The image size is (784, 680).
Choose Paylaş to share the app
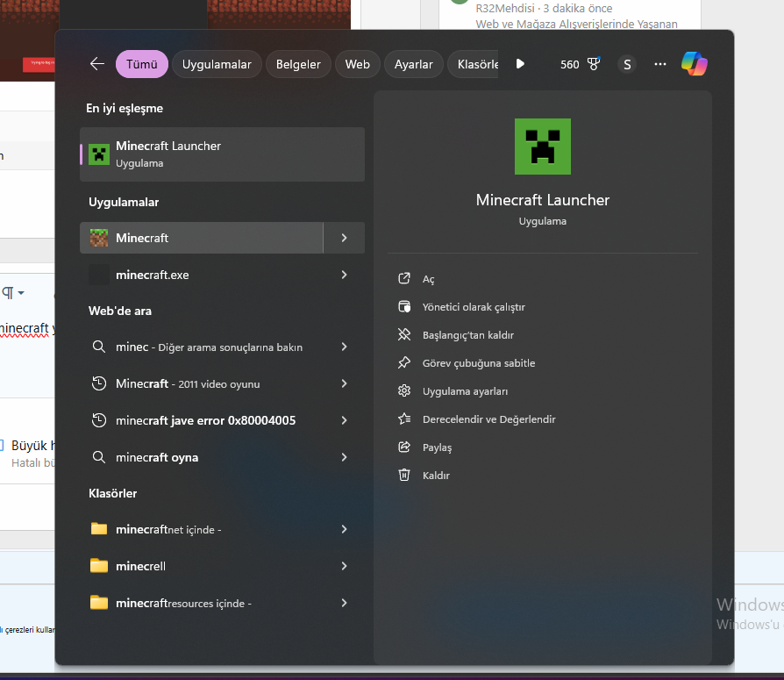pyautogui.click(x=437, y=447)
